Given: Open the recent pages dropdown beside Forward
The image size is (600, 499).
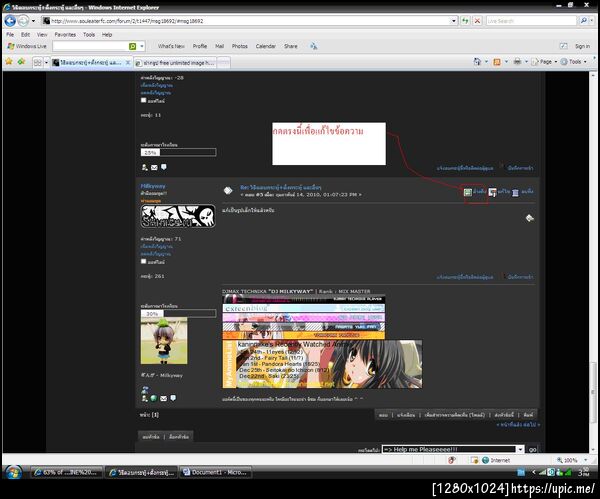Looking at the screenshot, I should (x=33, y=21).
